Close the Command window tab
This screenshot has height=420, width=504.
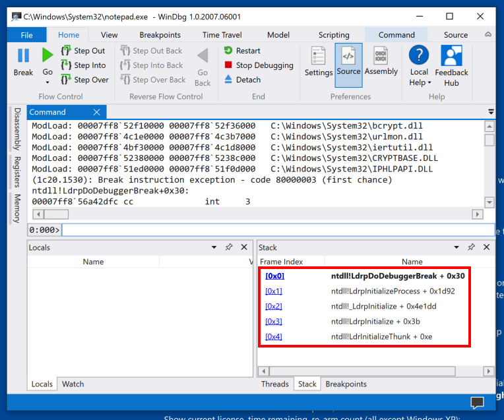click(96, 112)
